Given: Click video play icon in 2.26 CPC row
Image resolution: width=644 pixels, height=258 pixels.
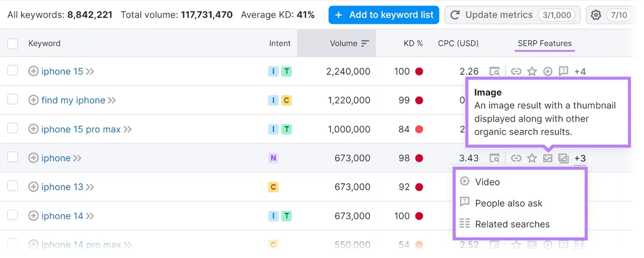Looking at the screenshot, I should (x=548, y=71).
